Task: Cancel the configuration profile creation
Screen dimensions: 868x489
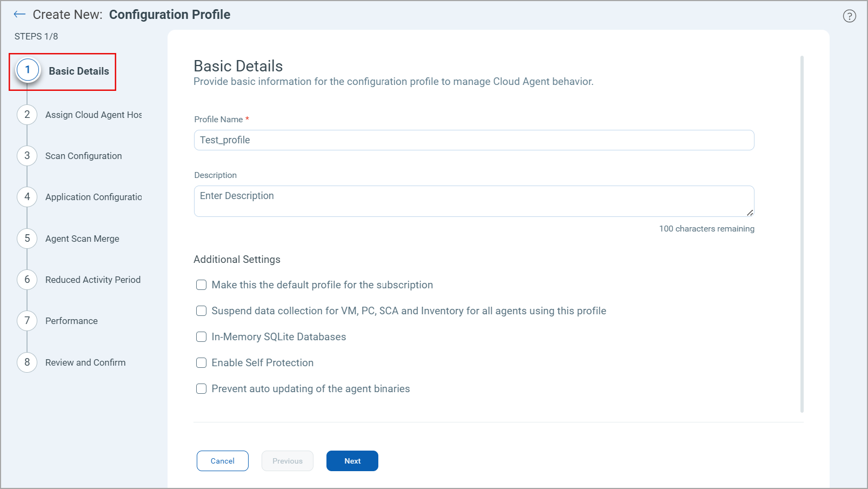Action: tap(222, 460)
